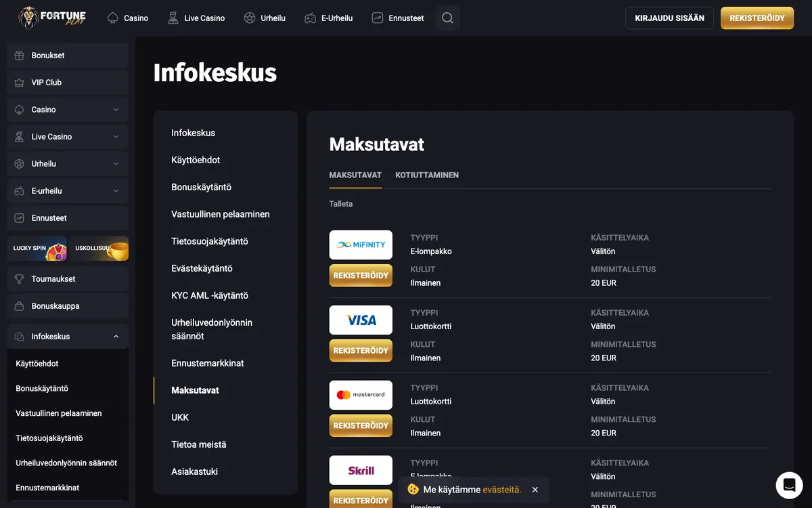Expand the sidebar Urheilu chevron
This screenshot has height=508, width=812.
coord(116,164)
